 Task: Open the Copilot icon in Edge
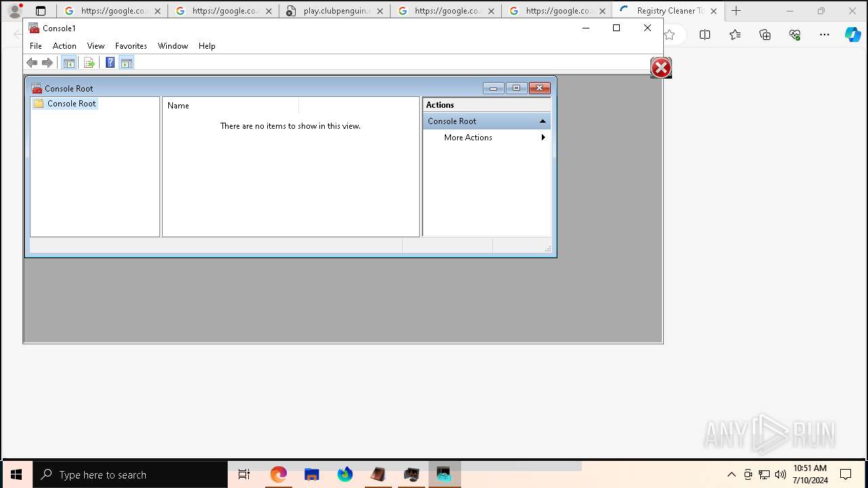point(852,35)
